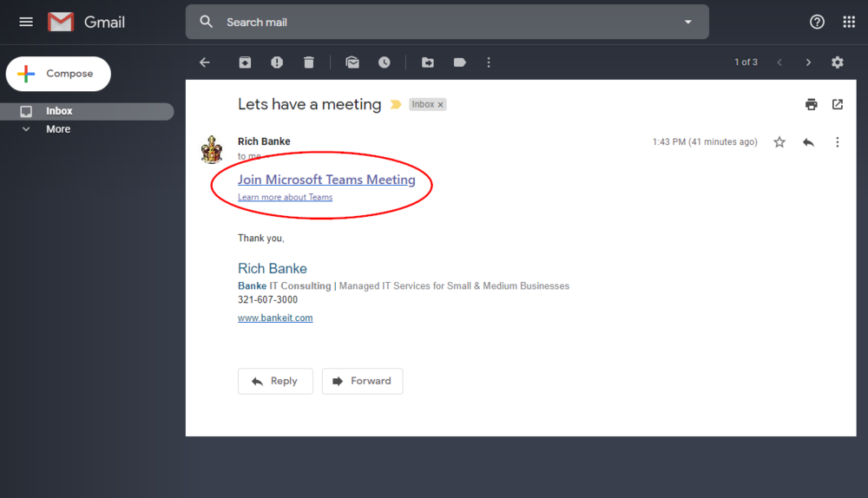This screenshot has height=498, width=868.
Task: Click sender name Rich Banke in header
Action: 264,141
